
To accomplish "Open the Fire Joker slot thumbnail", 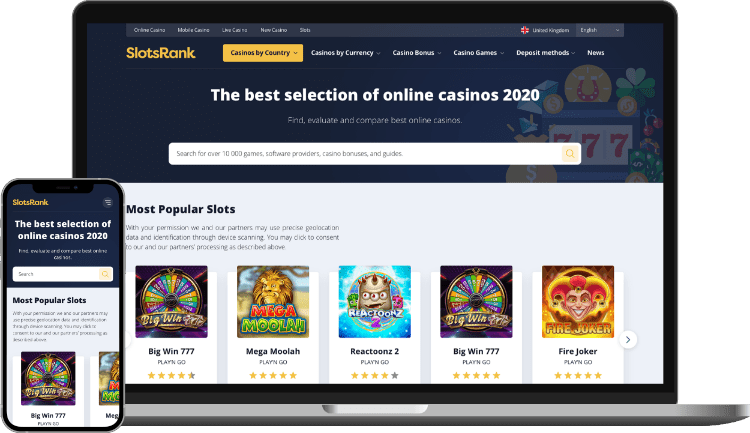I will [578, 302].
